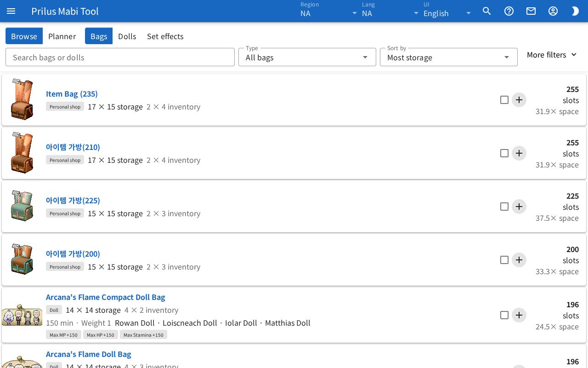Screen dimensions: 588x368
Task: Click the search magnifier icon in header
Action: (487, 11)
